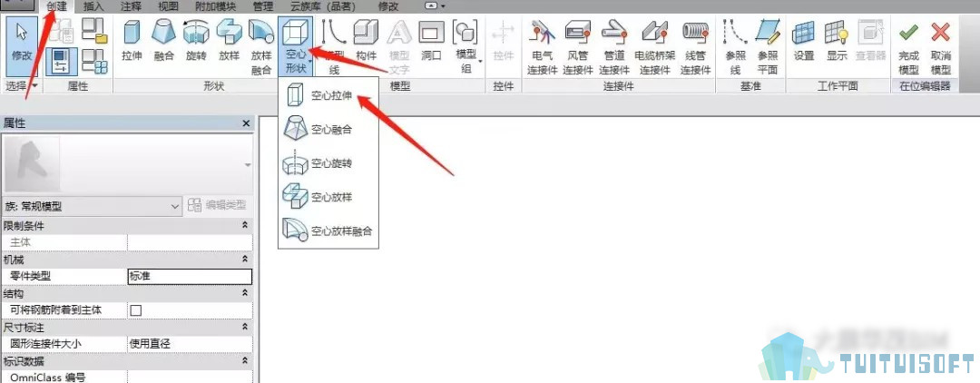Open the type selector dropdown arrow
This screenshot has height=383, width=980.
click(248, 165)
